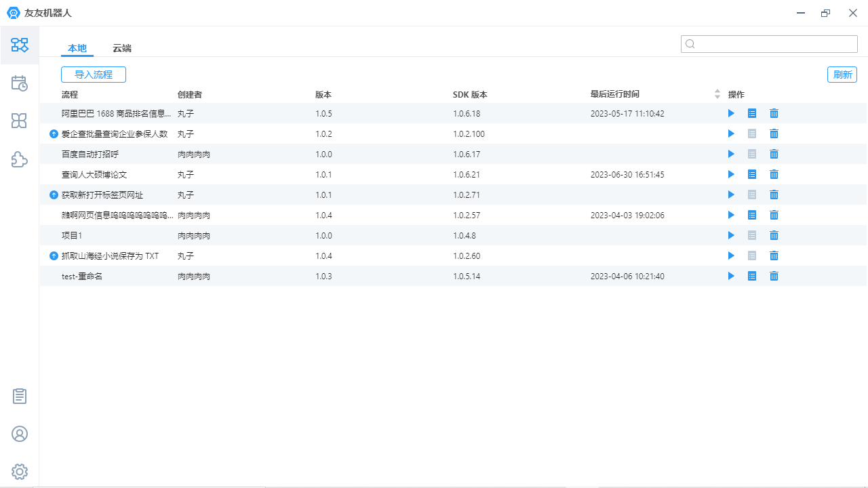Select the test-重命名 row name

(x=82, y=276)
